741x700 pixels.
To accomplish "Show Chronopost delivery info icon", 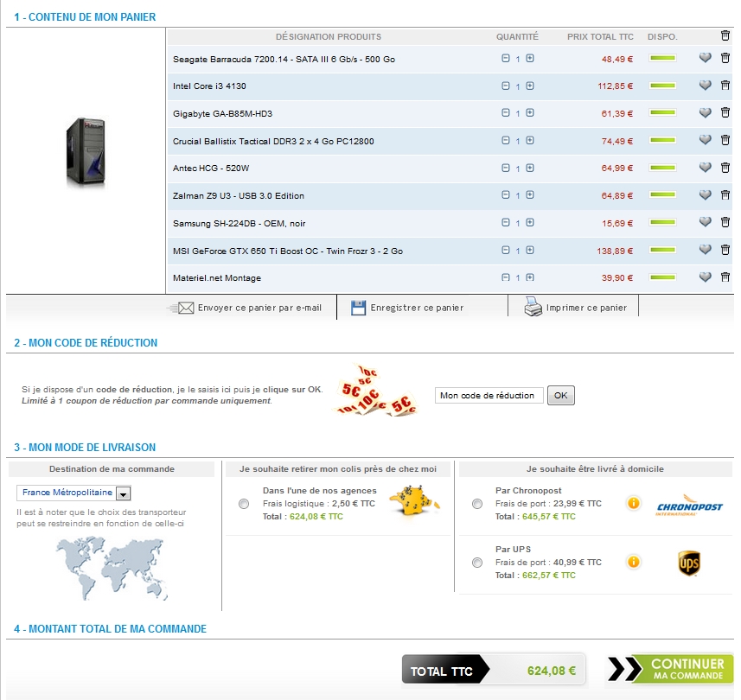I will click(x=633, y=503).
